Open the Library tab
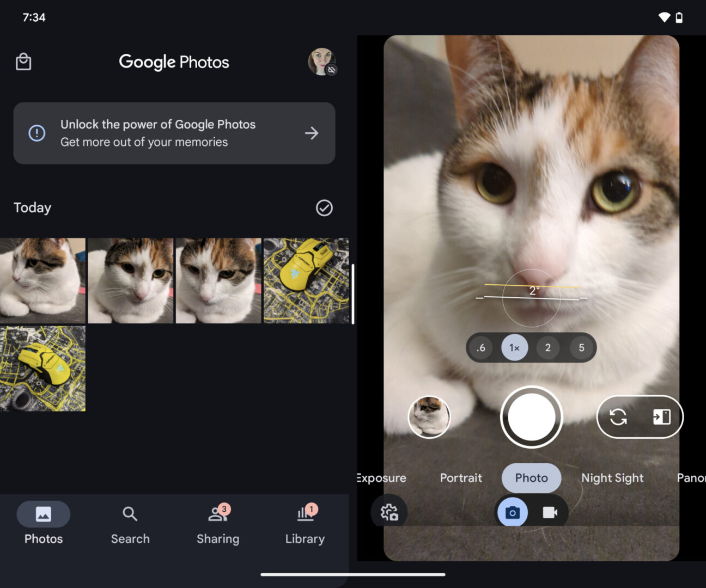The width and height of the screenshot is (706, 588). [x=305, y=524]
